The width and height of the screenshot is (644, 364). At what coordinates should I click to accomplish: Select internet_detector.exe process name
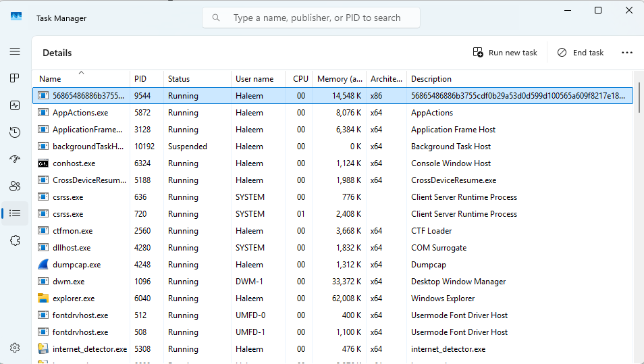click(90, 348)
